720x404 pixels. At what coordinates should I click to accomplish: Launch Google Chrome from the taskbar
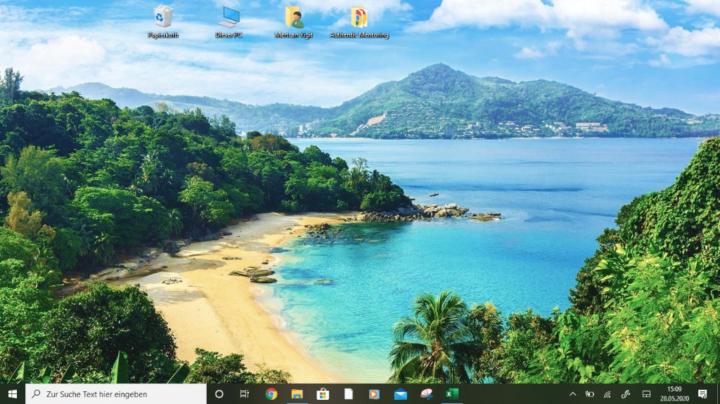pos(271,394)
